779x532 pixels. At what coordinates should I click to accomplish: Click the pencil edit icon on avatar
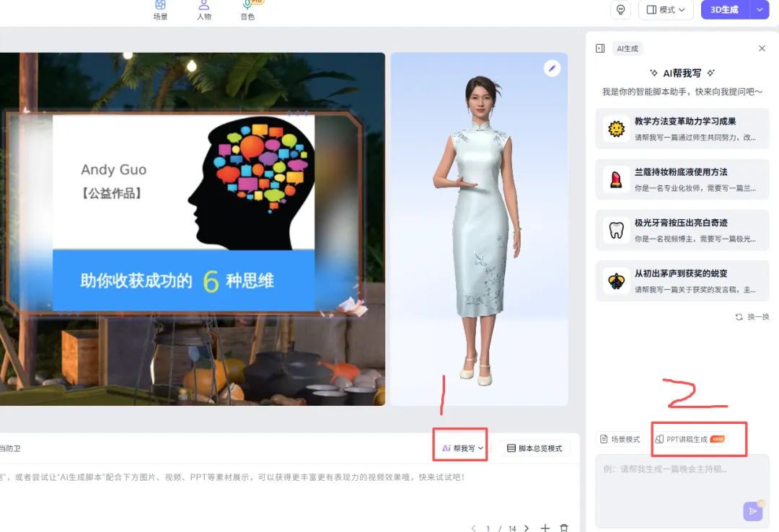pyautogui.click(x=552, y=68)
